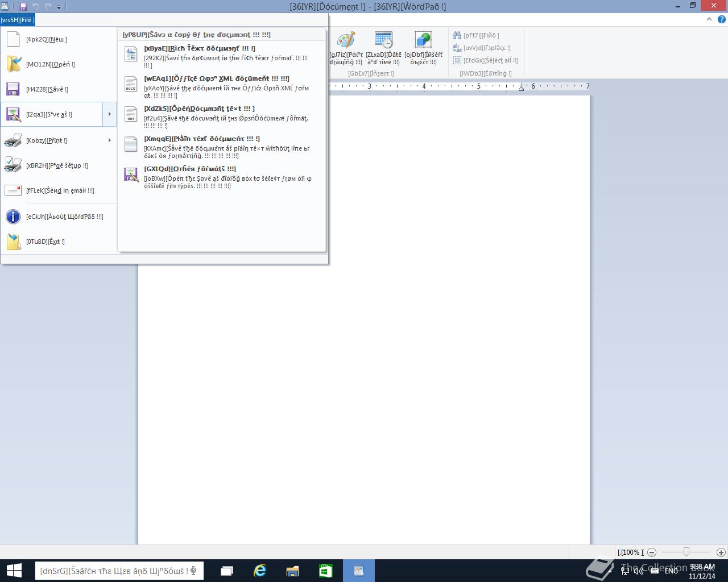Click the Plain text document icon
728x582 pixels.
(131, 144)
